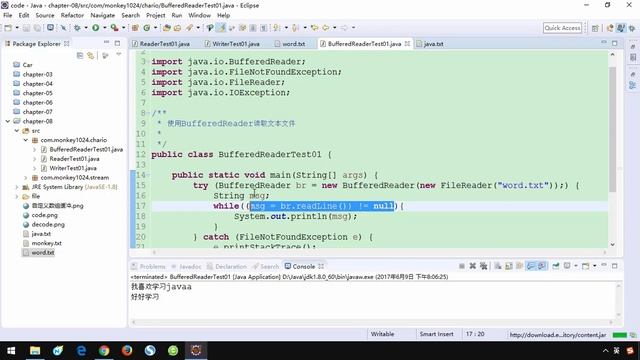Click Remove Launch icon in Console toolbar
This screenshot has width=640, height=360.
pyautogui.click(x=473, y=266)
